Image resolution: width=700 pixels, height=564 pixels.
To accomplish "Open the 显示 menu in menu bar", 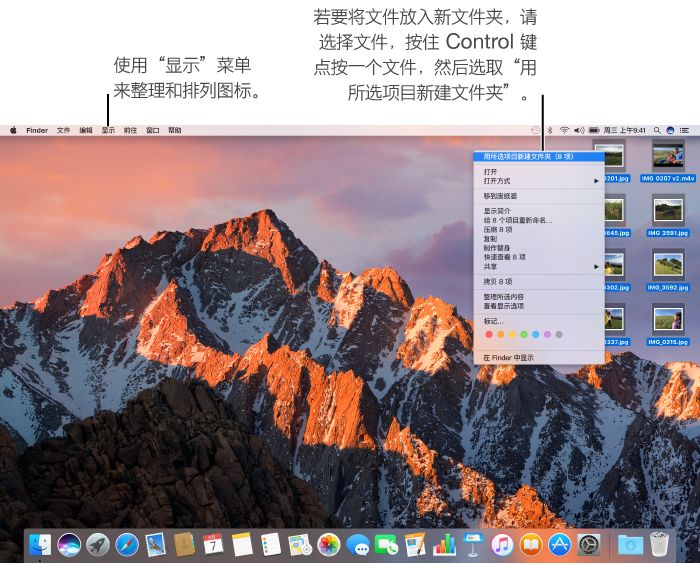I will point(108,130).
